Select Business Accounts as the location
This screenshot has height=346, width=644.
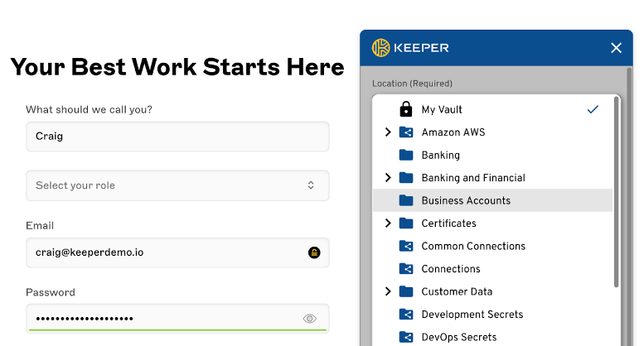[x=466, y=200]
